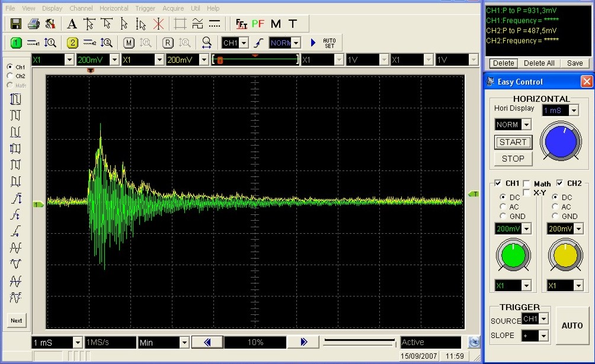The image size is (595, 364).
Task: Select the text annotation A tool
Action: point(72,24)
